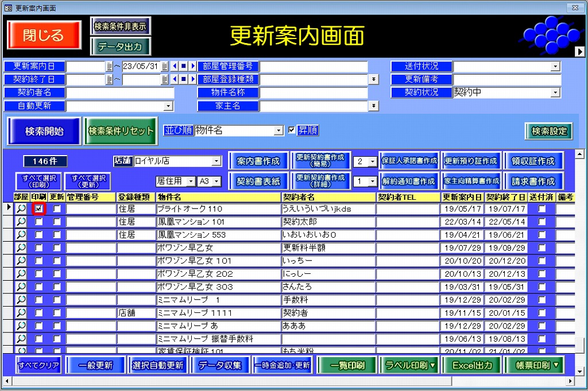Open calendar picker for 更新案内日 start date
Screen dimensions: 588x391
coord(109,66)
